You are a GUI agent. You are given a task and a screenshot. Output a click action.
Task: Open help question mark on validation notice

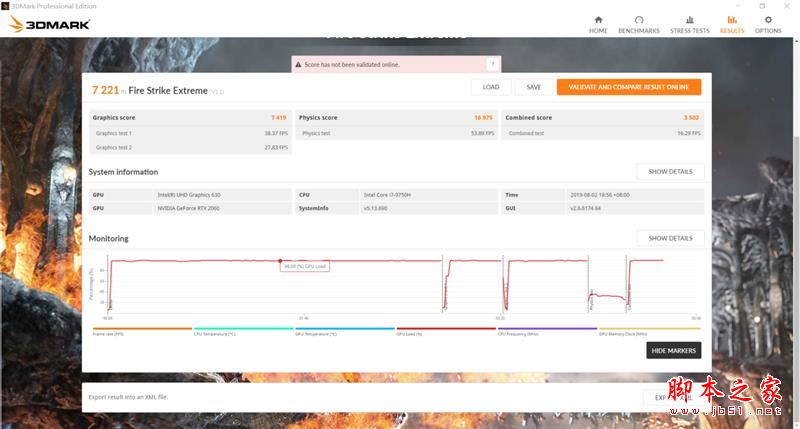pos(492,64)
